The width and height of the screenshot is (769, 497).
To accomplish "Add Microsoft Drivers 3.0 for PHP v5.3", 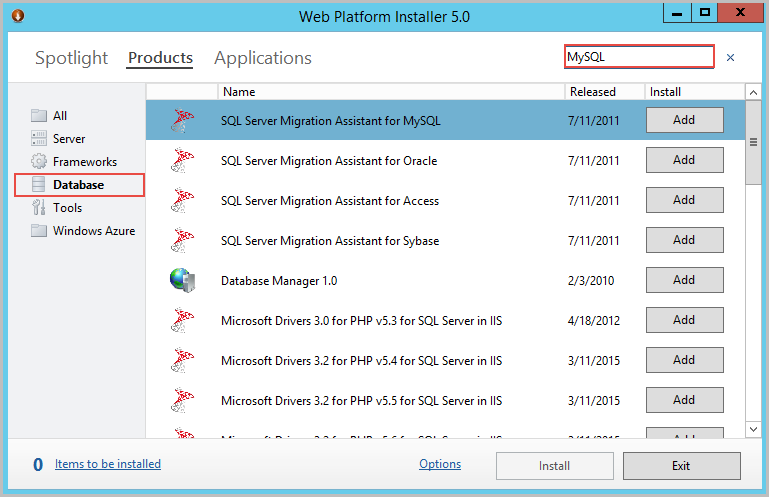I will (x=684, y=320).
